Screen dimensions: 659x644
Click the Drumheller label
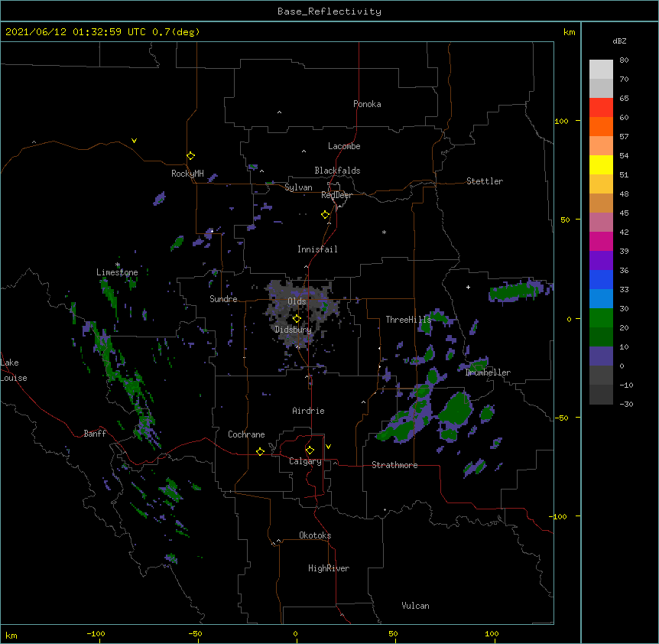(488, 372)
